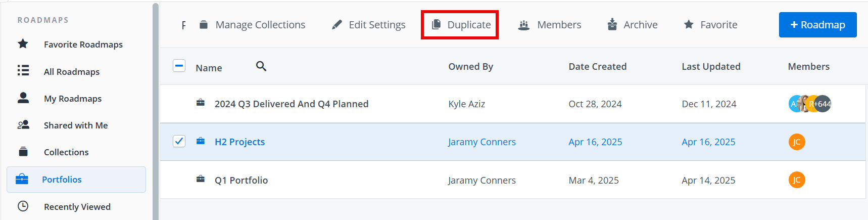Screen dimensions: 868x220
Task: Open Collections from the sidebar
Action: coord(66,152)
